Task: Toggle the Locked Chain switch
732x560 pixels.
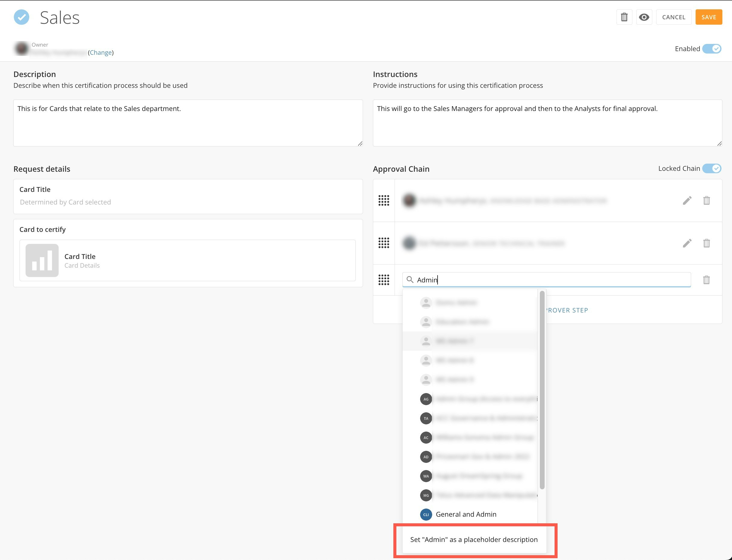Action: pos(711,168)
